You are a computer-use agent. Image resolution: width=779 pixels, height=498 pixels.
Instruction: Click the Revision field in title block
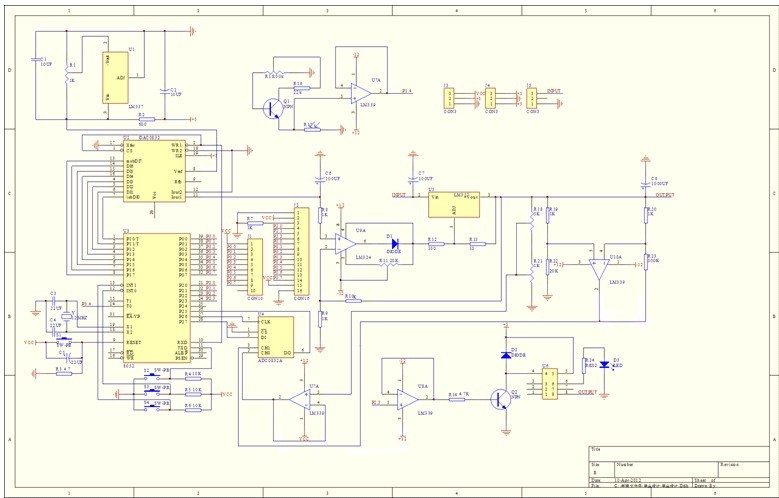[x=743, y=469]
